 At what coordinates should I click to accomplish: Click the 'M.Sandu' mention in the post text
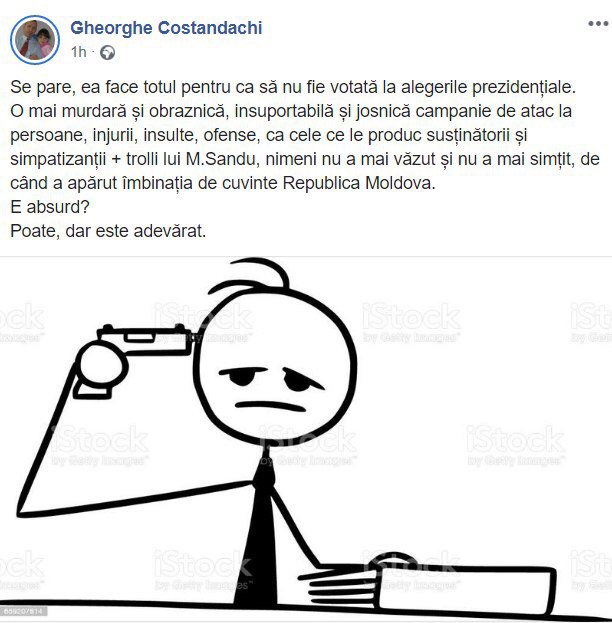tap(221, 159)
